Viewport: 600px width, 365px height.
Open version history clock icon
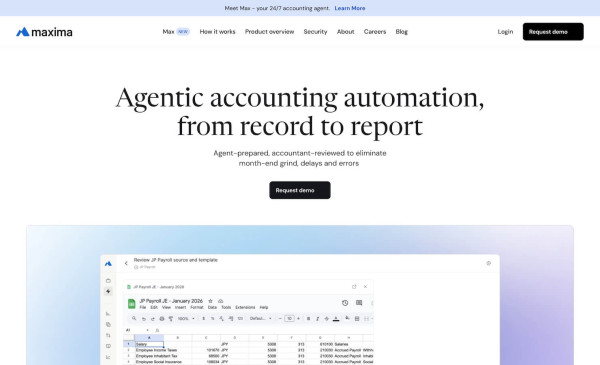(345, 303)
